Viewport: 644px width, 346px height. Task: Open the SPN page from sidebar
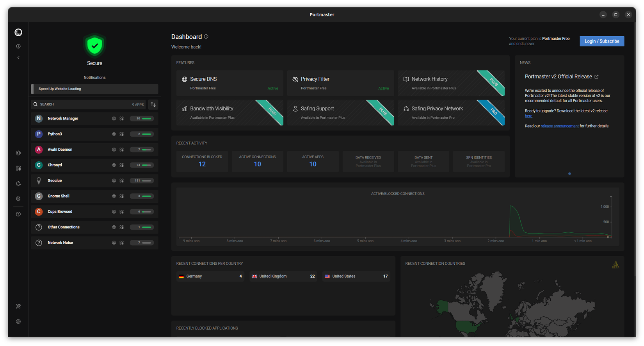coord(18,184)
